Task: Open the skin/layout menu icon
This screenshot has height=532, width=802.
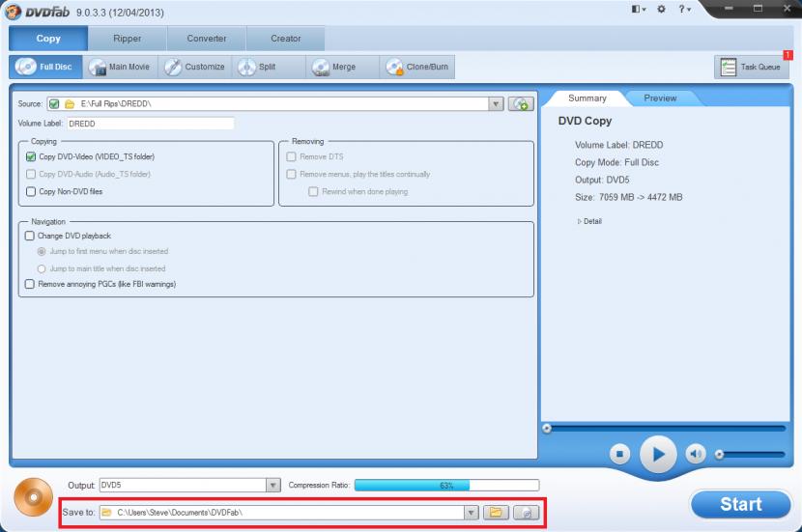Action: 639,10
